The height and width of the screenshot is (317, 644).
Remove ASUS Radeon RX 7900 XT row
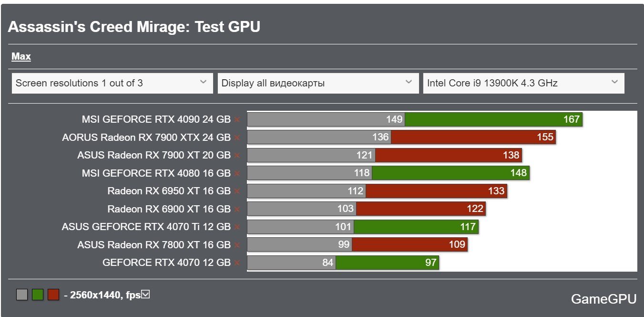coord(237,155)
